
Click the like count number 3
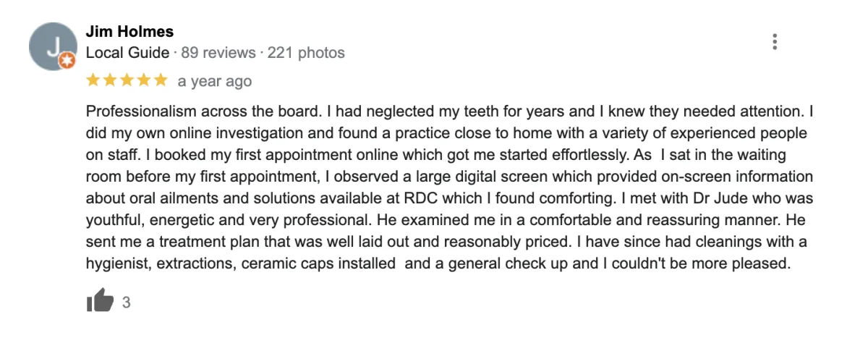pyautogui.click(x=127, y=303)
